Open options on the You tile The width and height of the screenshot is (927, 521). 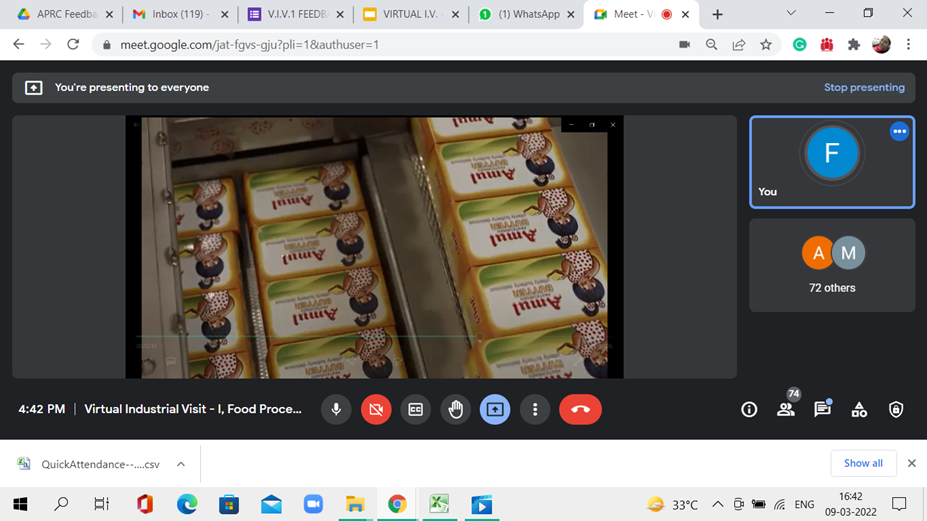pyautogui.click(x=899, y=131)
